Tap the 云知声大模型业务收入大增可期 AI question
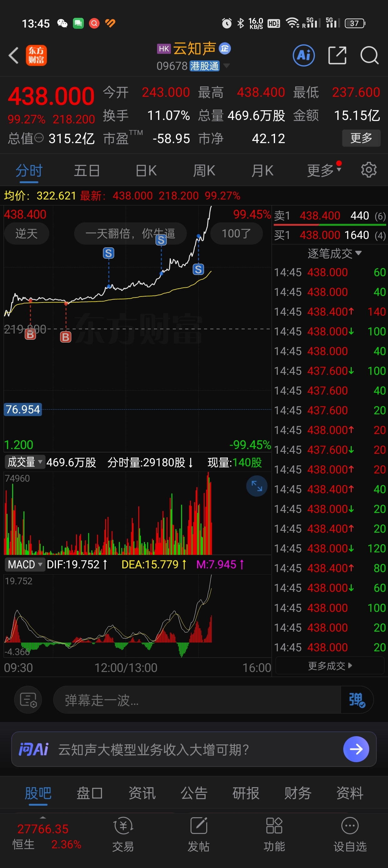 (x=153, y=749)
